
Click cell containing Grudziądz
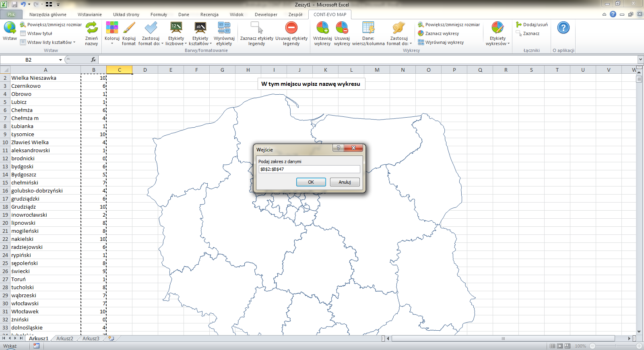tap(45, 207)
